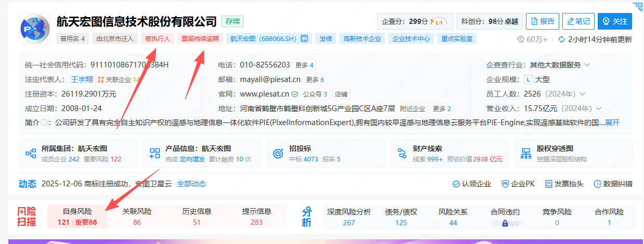
Task: Expand the 曾用名 4 tag
Action: coord(72,38)
